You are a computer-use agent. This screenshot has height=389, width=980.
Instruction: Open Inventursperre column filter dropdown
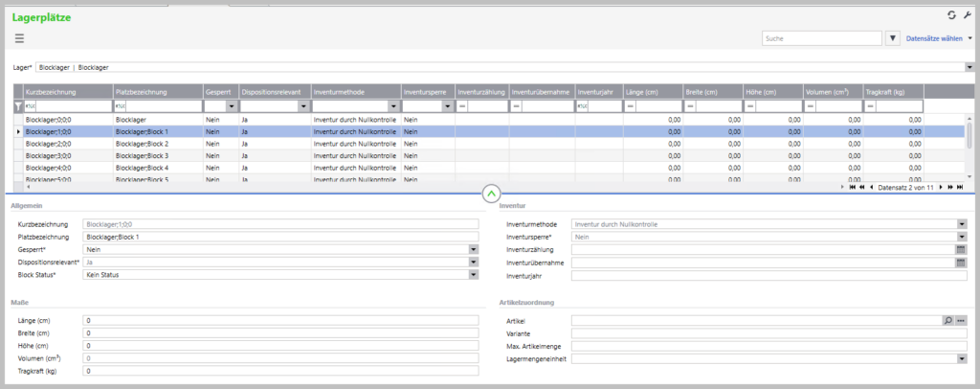coord(448,107)
